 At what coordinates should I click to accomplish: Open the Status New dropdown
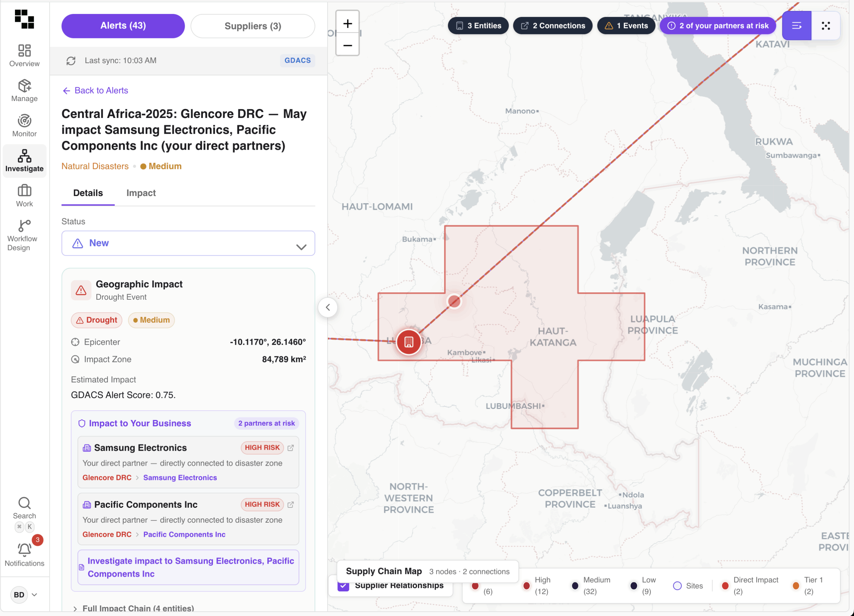(x=188, y=243)
